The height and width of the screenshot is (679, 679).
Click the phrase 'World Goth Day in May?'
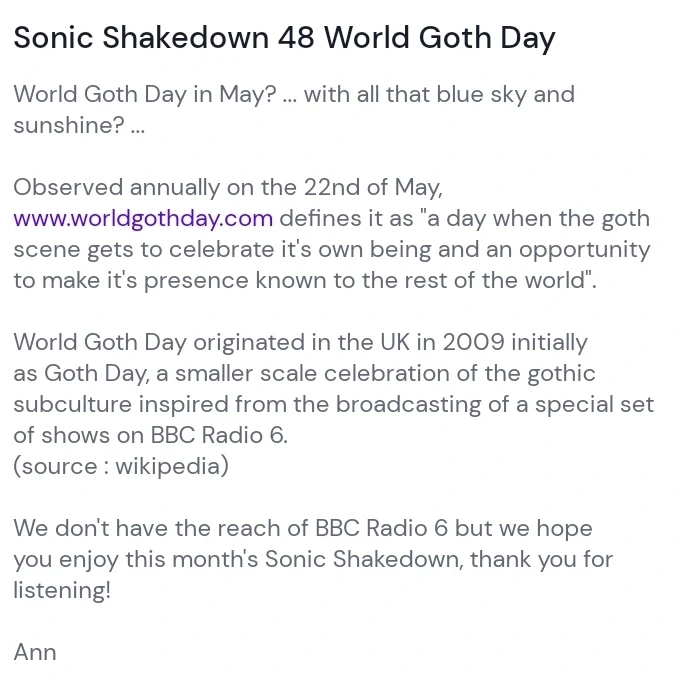point(145,95)
